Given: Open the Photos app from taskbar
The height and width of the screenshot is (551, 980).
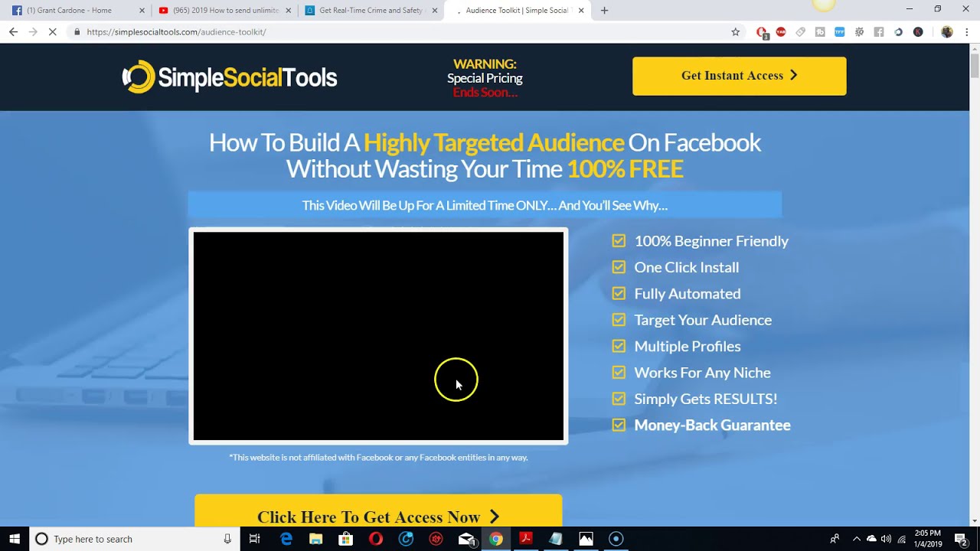Looking at the screenshot, I should [586, 539].
